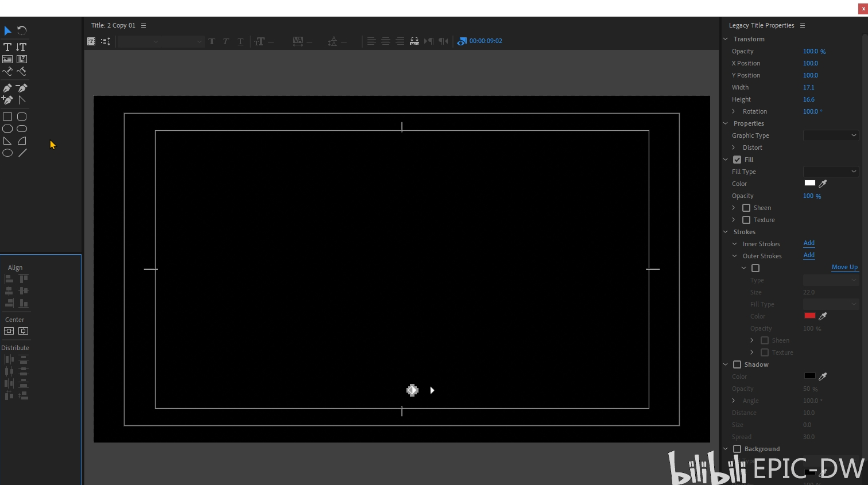Click the background video timecode 00:00:09:02
This screenshot has width=868, height=485.
coord(486,41)
